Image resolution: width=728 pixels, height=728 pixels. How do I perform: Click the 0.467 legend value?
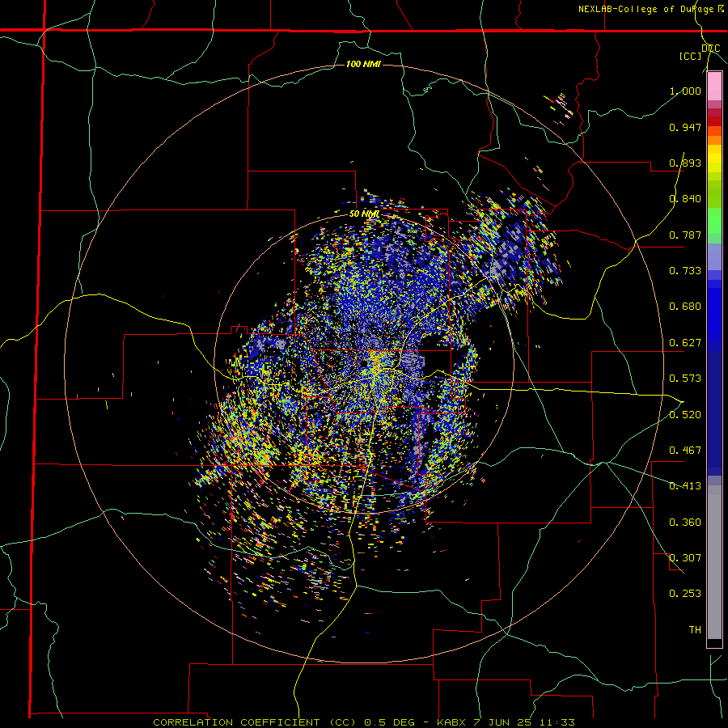pyautogui.click(x=685, y=451)
